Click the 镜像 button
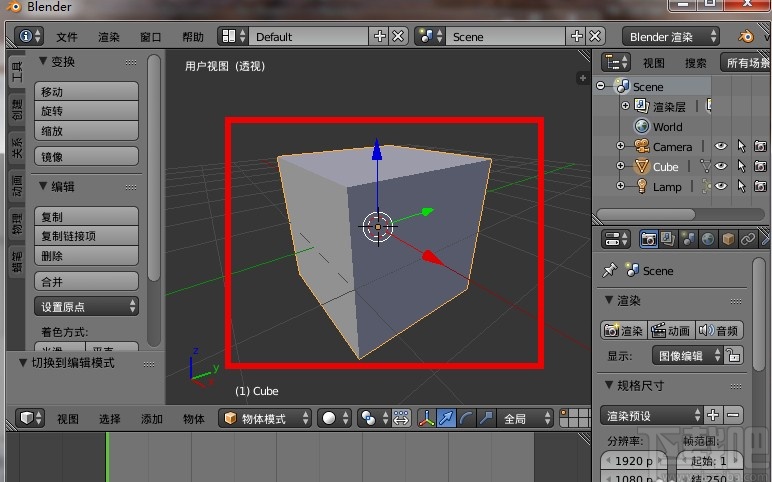The image size is (772, 482). click(x=86, y=157)
